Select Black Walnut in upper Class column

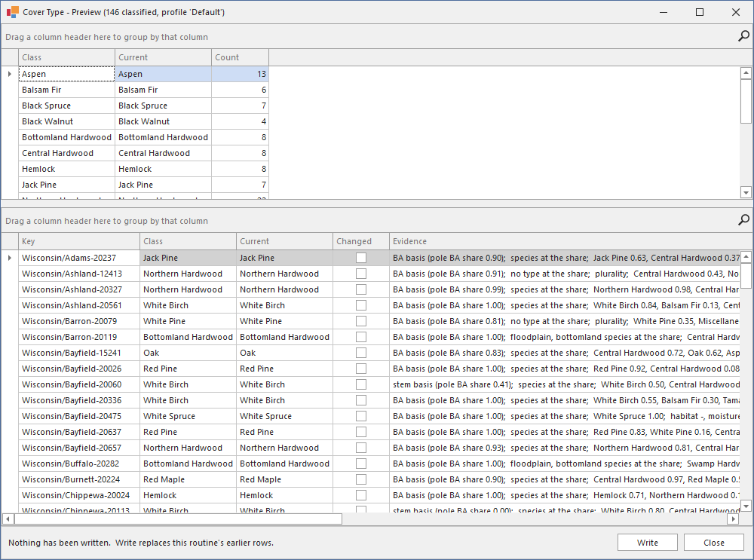pos(67,121)
